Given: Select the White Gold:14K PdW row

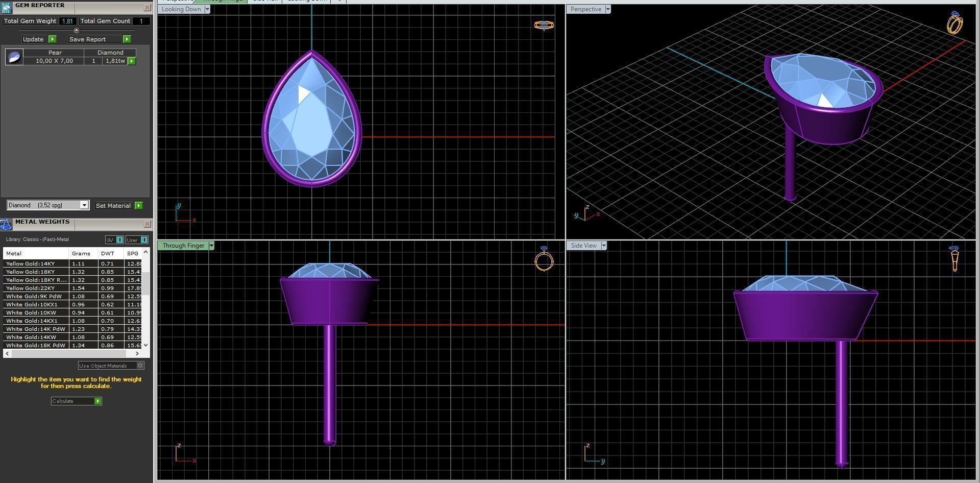Looking at the screenshot, I should [72, 329].
